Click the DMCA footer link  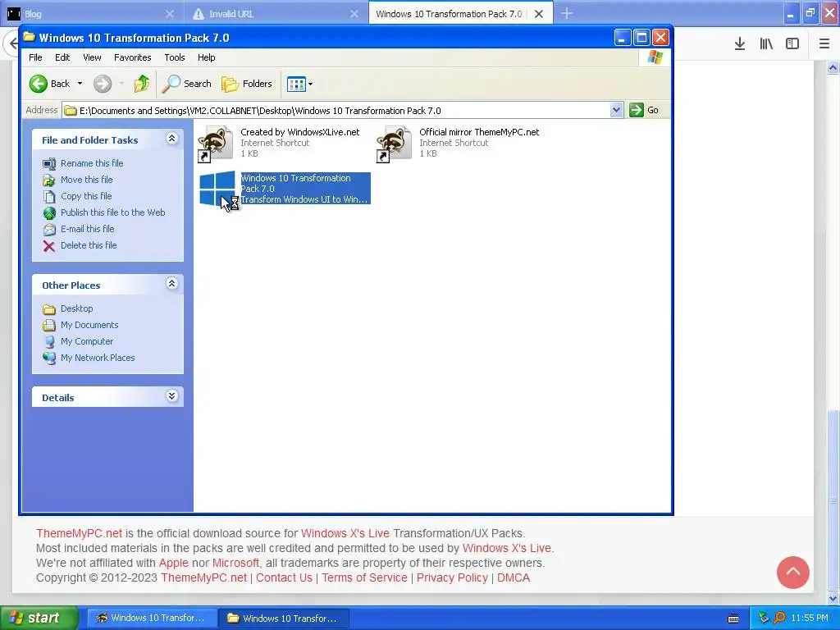click(x=514, y=577)
